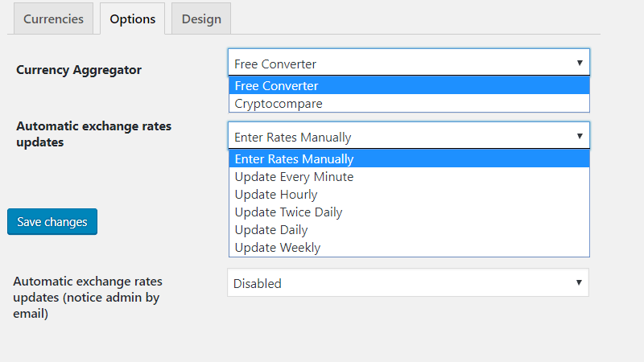Open the email notice Disabled dropdown

point(407,283)
